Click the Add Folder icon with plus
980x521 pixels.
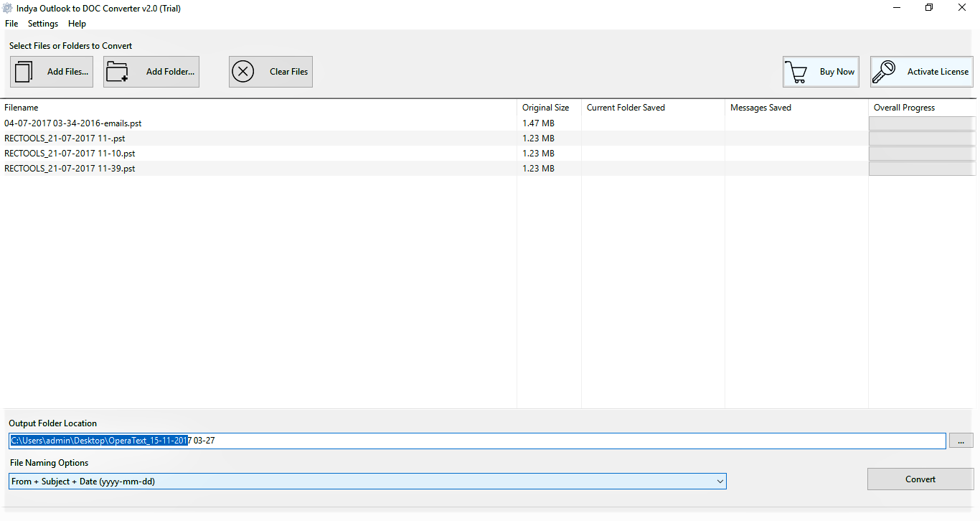(x=117, y=72)
